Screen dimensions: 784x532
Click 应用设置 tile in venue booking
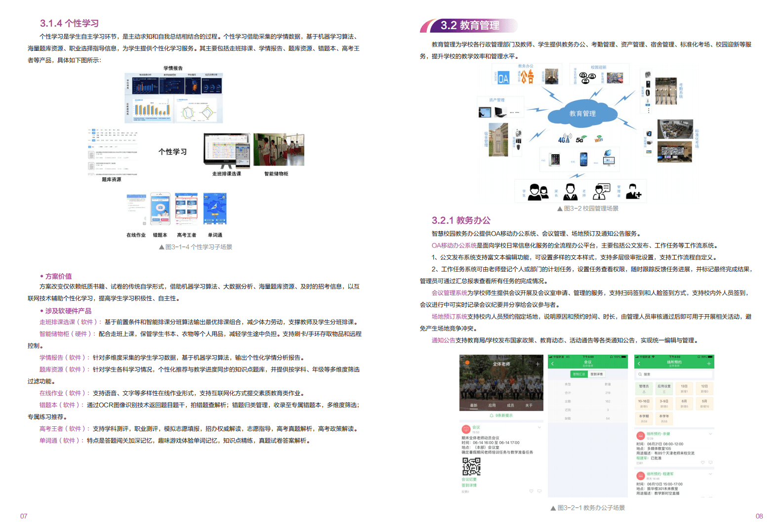tap(664, 388)
